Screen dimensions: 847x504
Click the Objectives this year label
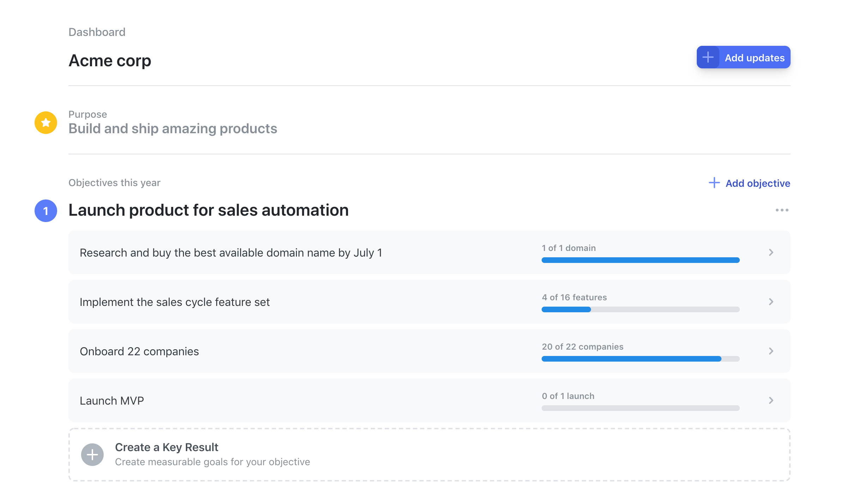(114, 183)
